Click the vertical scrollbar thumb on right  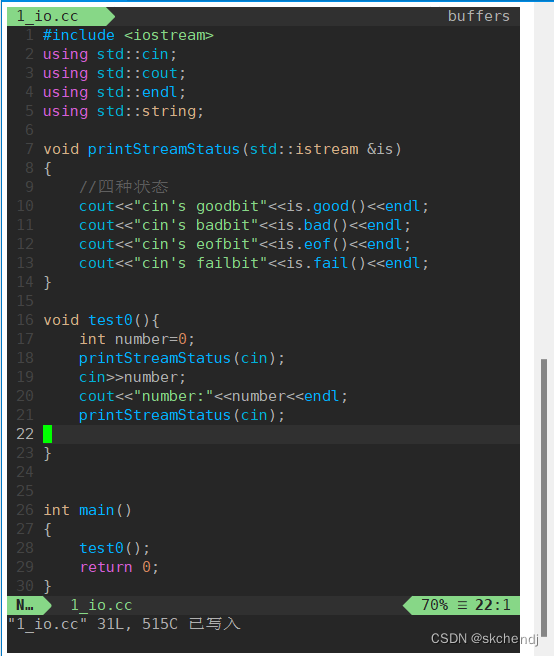pos(544,497)
